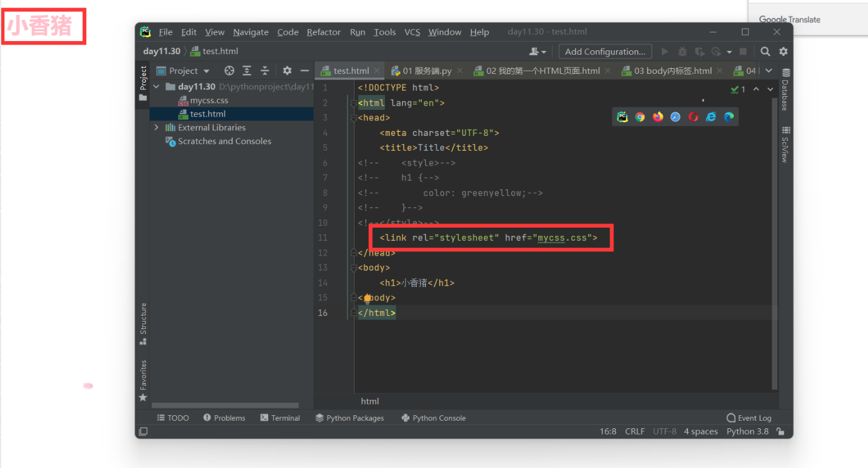This screenshot has height=468, width=868.
Task: Fold the html tag on line 2
Action: coord(353,103)
